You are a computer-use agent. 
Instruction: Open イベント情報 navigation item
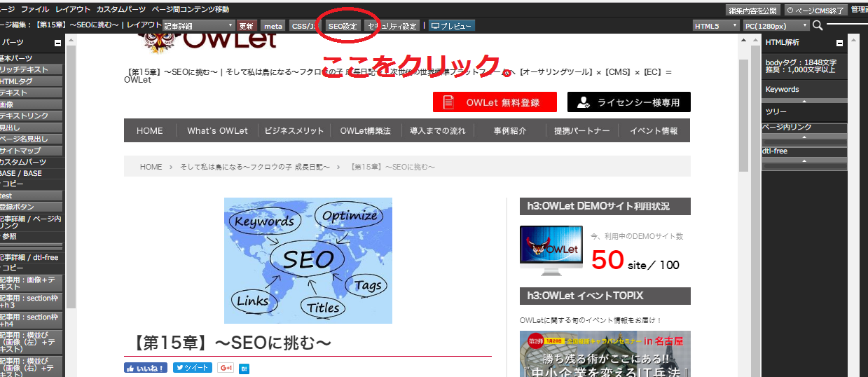click(x=654, y=130)
